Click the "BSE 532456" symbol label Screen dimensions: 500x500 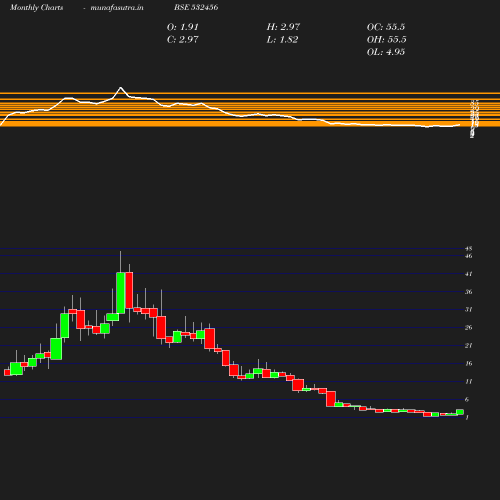[x=196, y=7]
